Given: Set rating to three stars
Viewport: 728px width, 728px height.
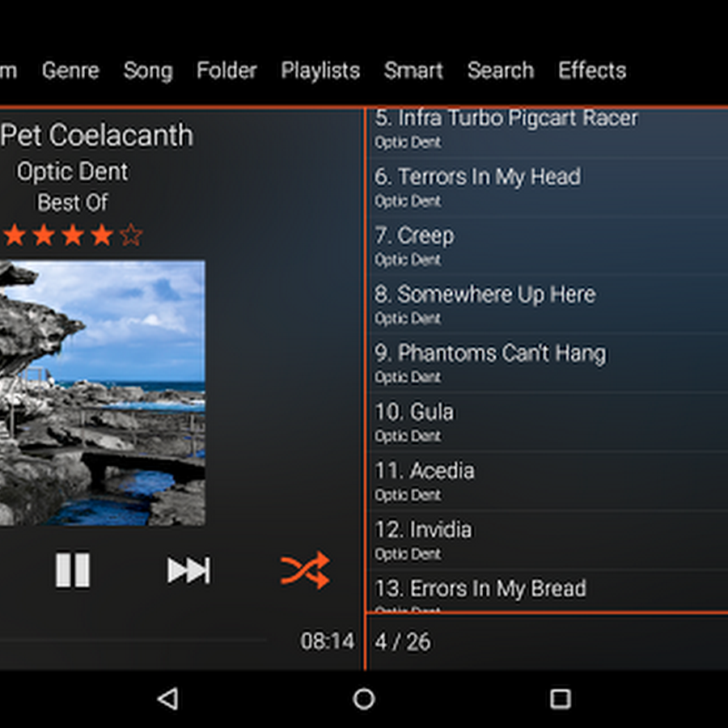Looking at the screenshot, I should point(73,235).
